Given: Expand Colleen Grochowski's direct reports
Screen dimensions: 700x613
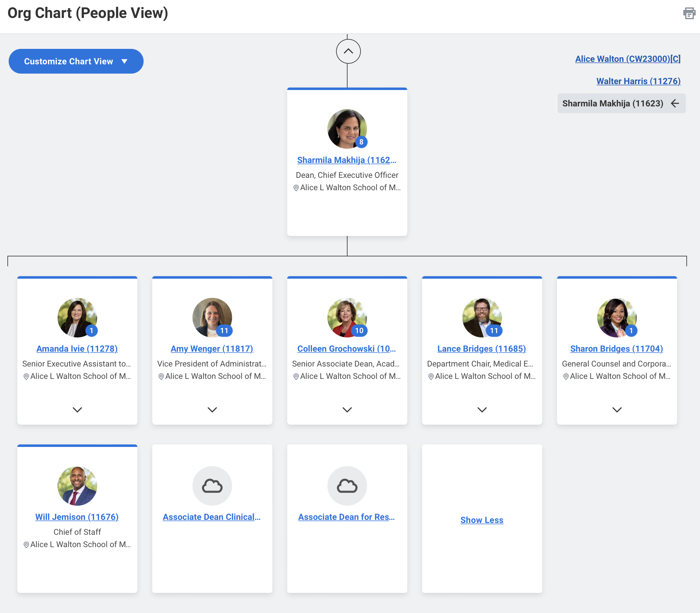Looking at the screenshot, I should [x=347, y=410].
